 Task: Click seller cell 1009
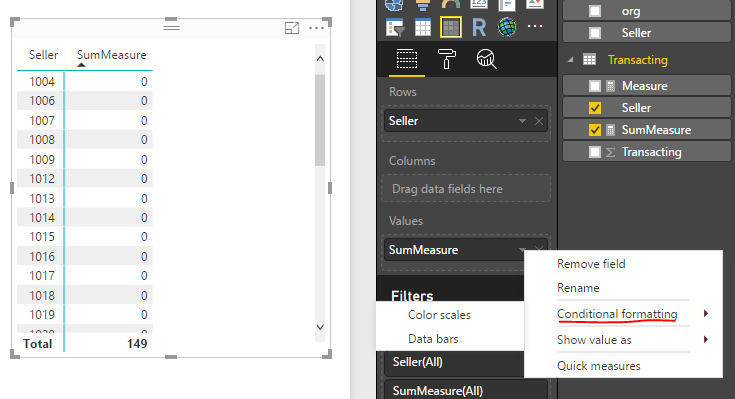(x=42, y=159)
